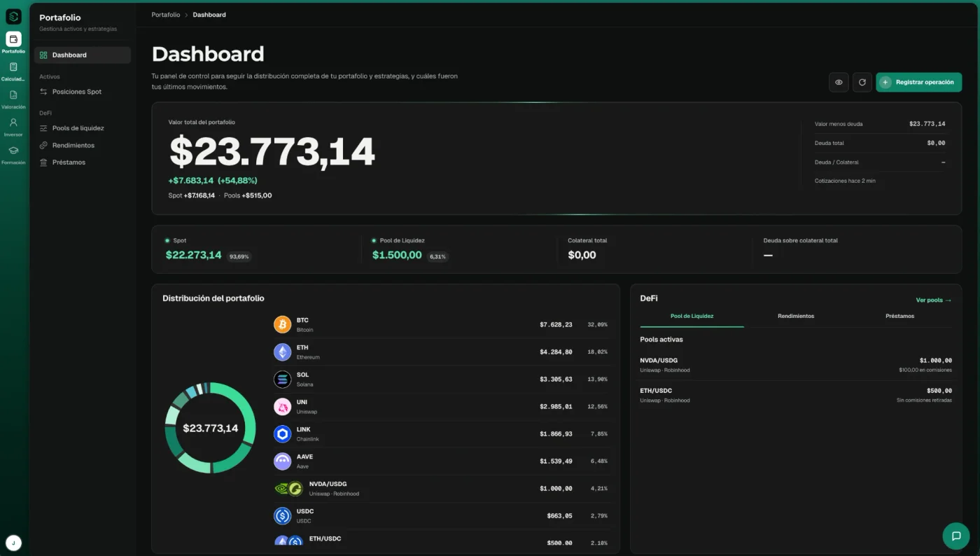Follow the 'Ver pools →' link
Viewport: 980px width, 556px height.
(x=934, y=300)
